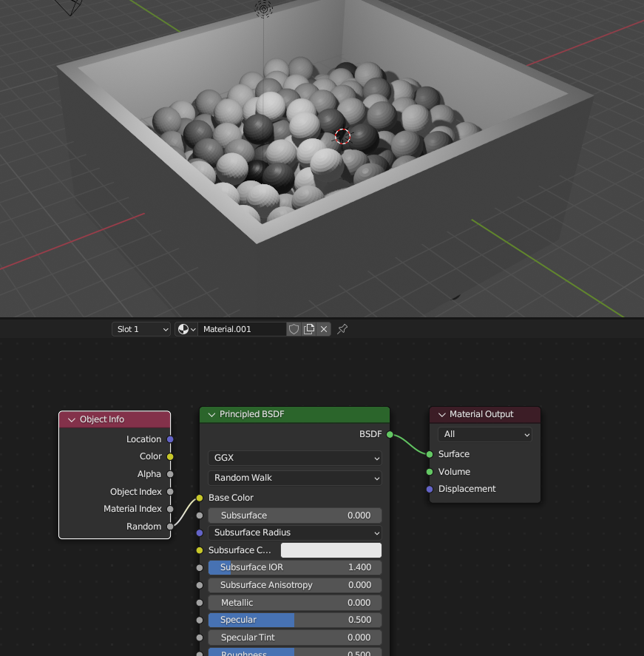Click the Subsurface value slider
This screenshot has width=644, height=656.
tap(295, 515)
